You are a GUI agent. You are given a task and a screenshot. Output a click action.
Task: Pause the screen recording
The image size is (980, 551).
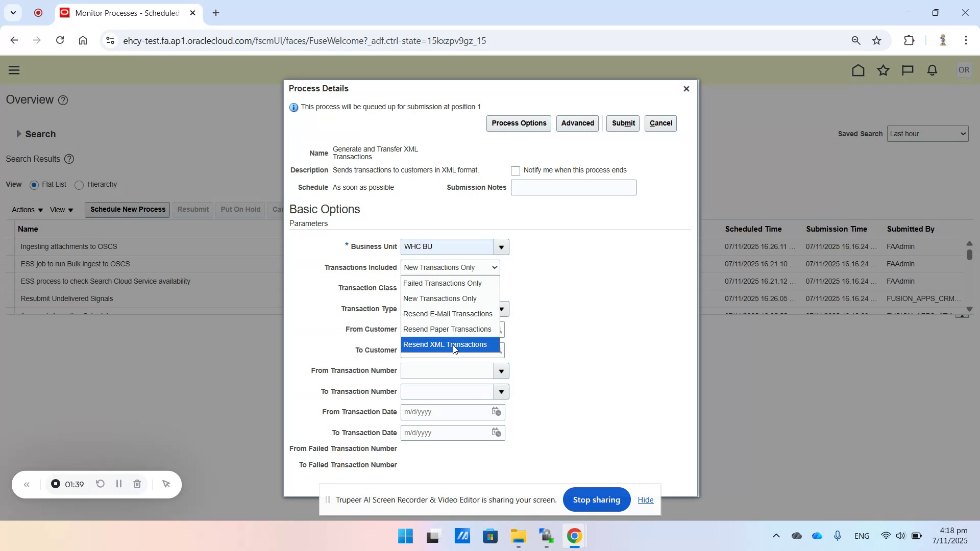(118, 484)
